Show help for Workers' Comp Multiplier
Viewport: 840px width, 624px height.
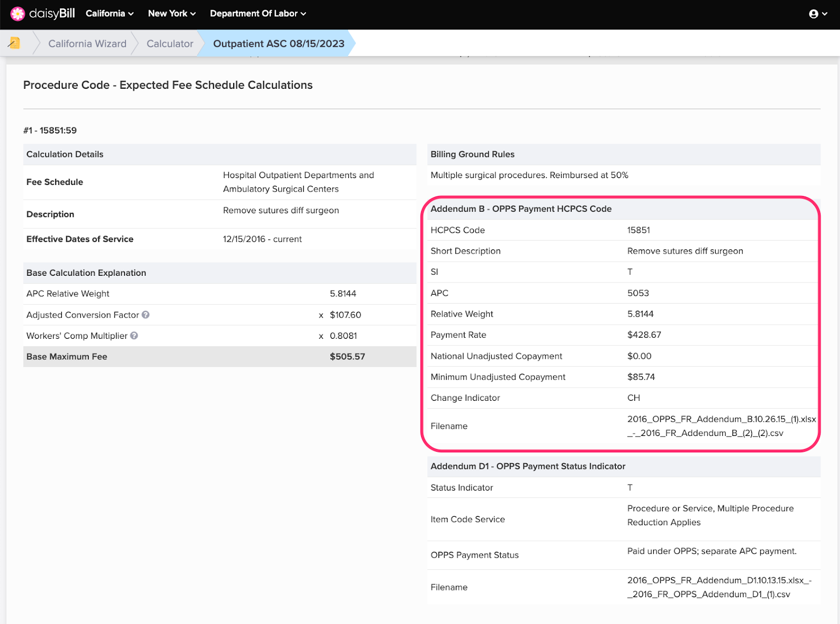coord(134,336)
